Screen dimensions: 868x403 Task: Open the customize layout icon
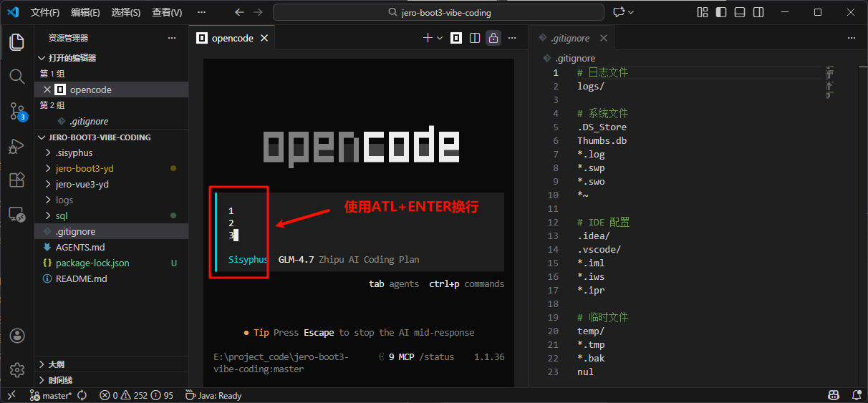[703, 12]
